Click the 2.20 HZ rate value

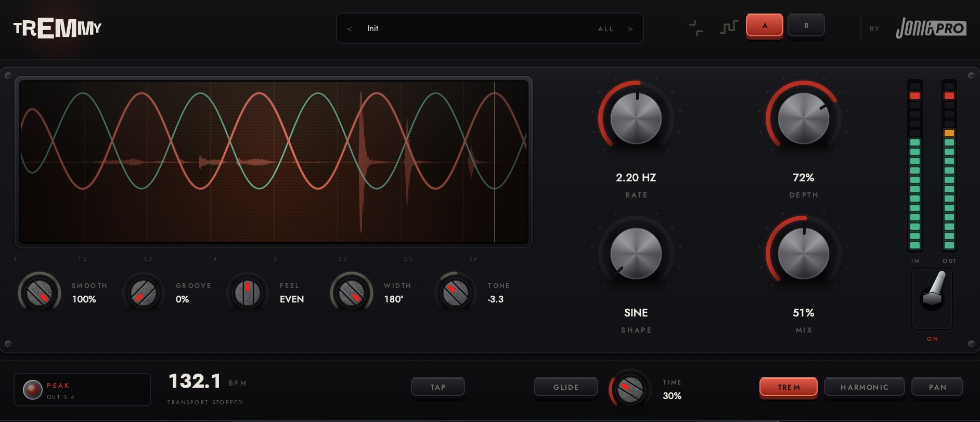(x=636, y=178)
